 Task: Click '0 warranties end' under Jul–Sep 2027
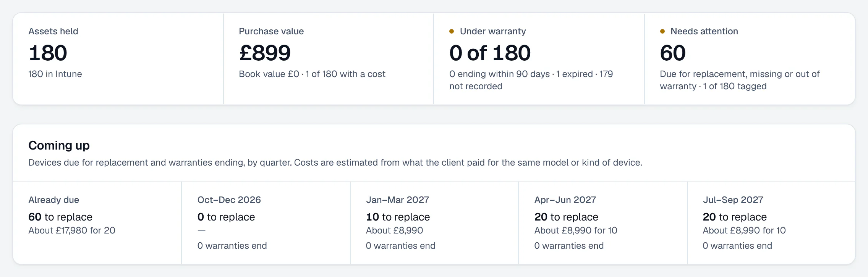(x=737, y=246)
